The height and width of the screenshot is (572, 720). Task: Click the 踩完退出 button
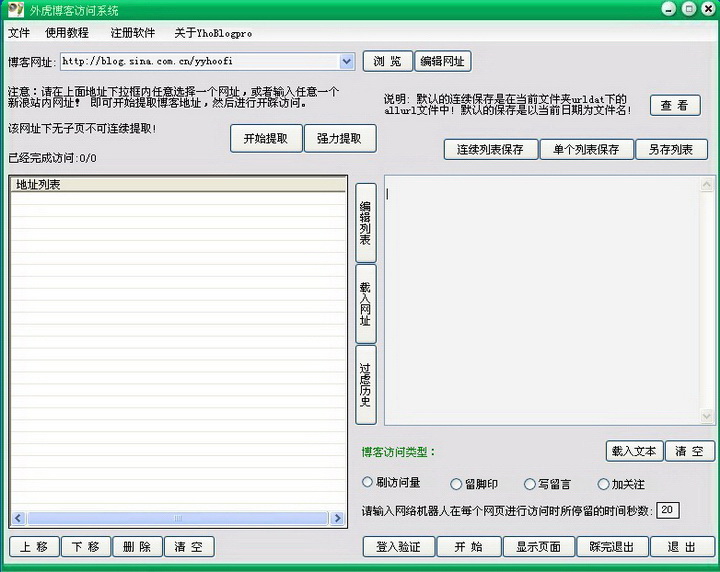tap(612, 547)
